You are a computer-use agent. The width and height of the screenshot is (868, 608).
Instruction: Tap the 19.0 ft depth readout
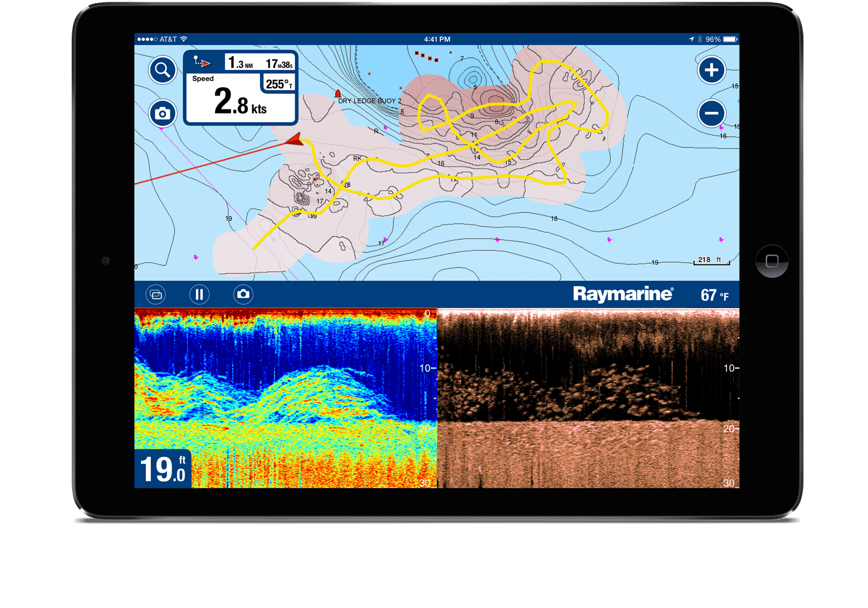(x=163, y=468)
